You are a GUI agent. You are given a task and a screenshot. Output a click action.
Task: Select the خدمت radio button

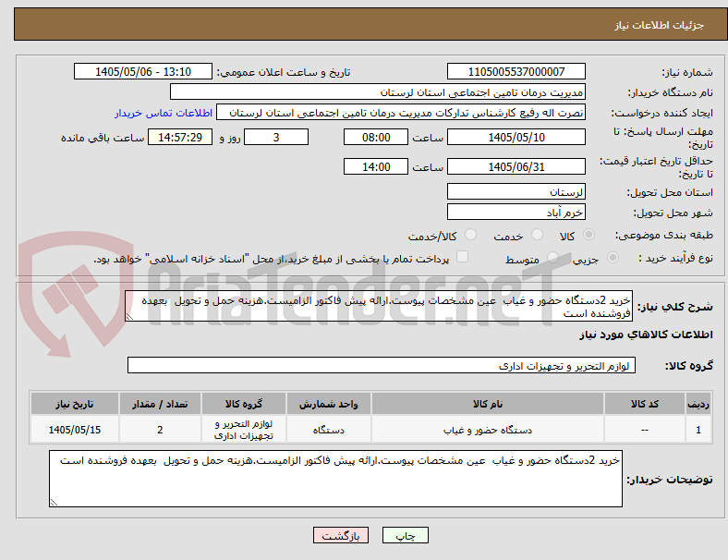tap(537, 235)
